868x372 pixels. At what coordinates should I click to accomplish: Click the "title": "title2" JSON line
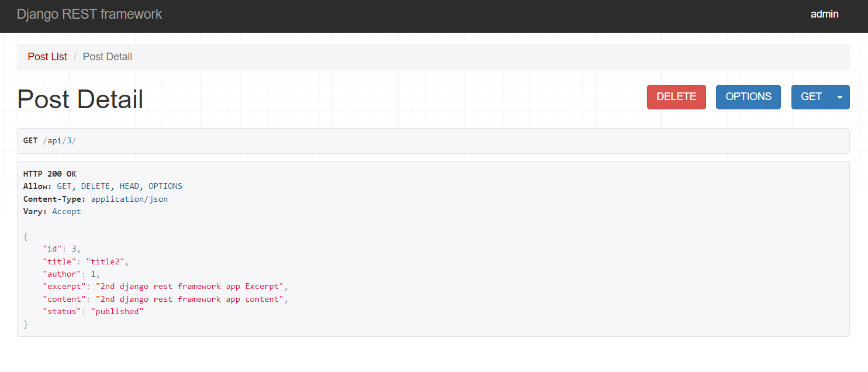(x=85, y=261)
